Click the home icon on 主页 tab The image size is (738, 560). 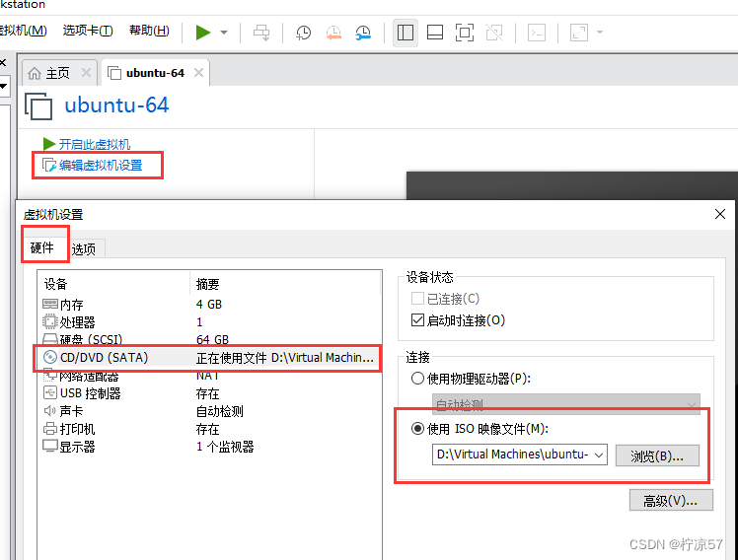35,73
